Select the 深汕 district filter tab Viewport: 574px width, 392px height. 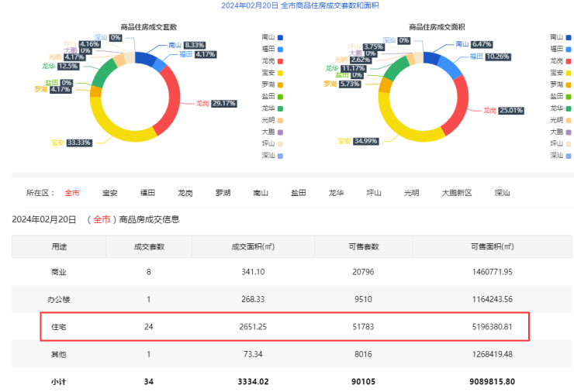[502, 193]
